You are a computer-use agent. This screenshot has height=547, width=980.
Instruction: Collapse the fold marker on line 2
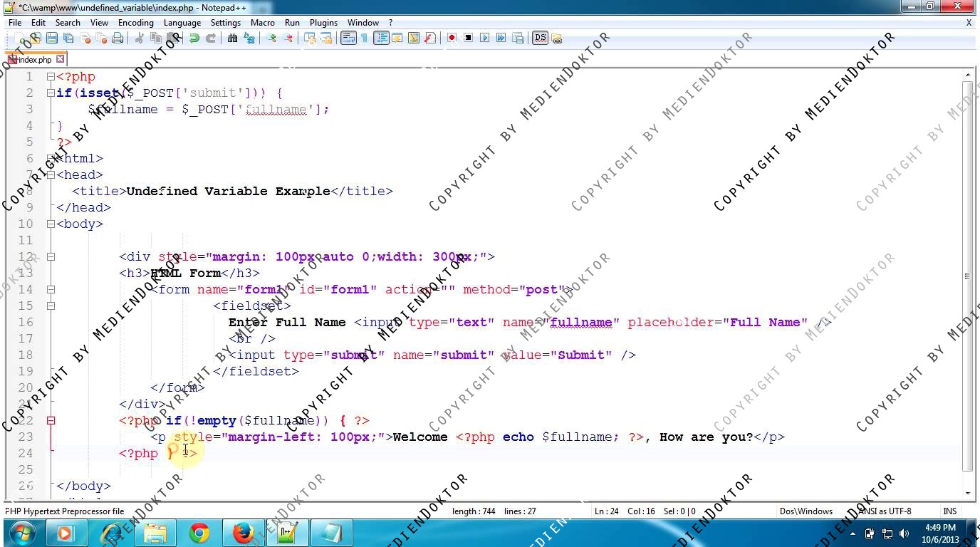[51, 93]
